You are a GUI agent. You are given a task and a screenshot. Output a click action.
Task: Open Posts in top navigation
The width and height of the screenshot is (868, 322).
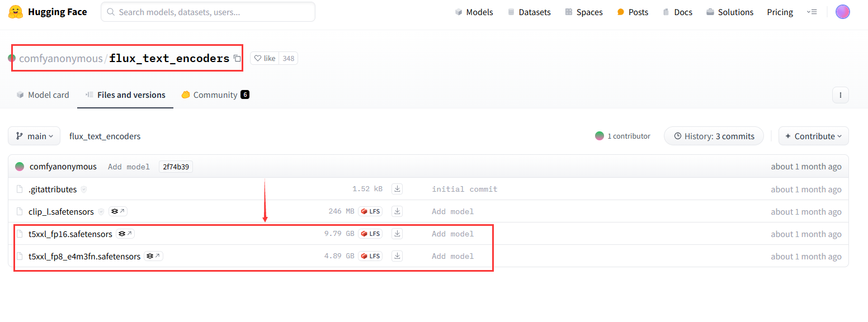tap(633, 12)
